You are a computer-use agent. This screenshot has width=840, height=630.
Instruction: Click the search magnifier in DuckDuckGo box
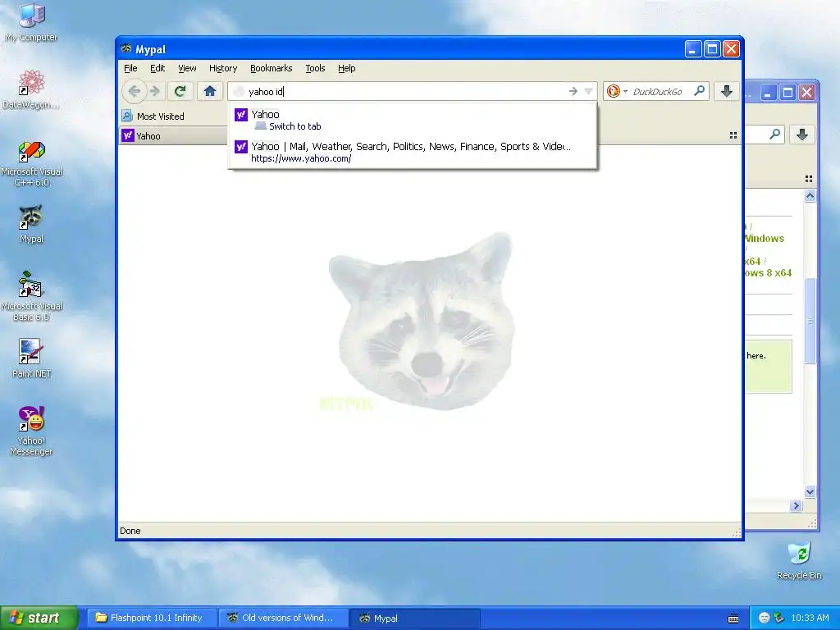(x=699, y=91)
